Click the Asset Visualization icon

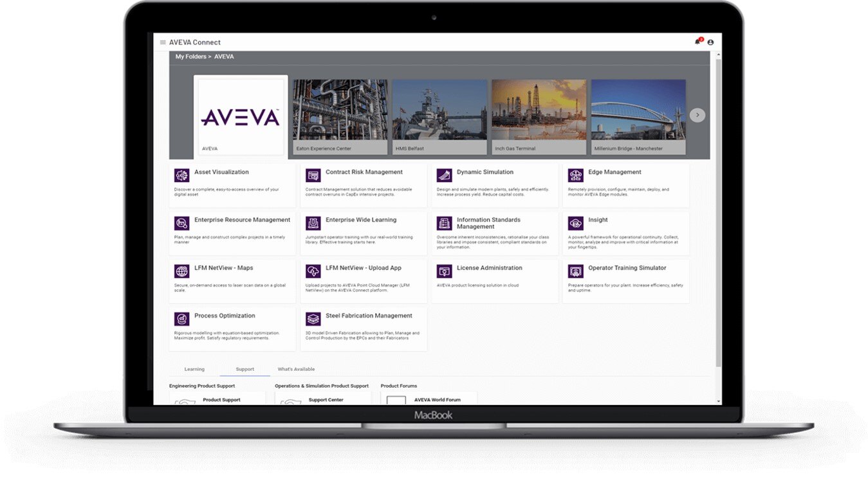tap(182, 175)
